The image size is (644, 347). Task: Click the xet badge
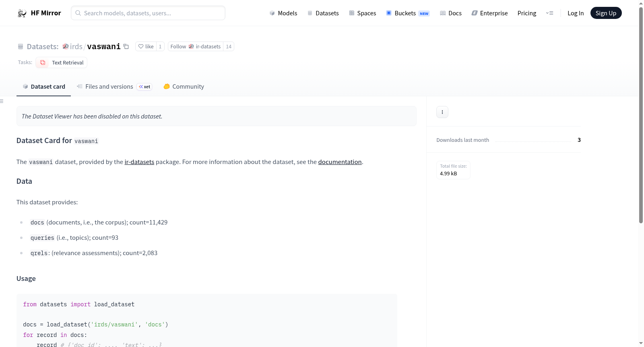[144, 87]
